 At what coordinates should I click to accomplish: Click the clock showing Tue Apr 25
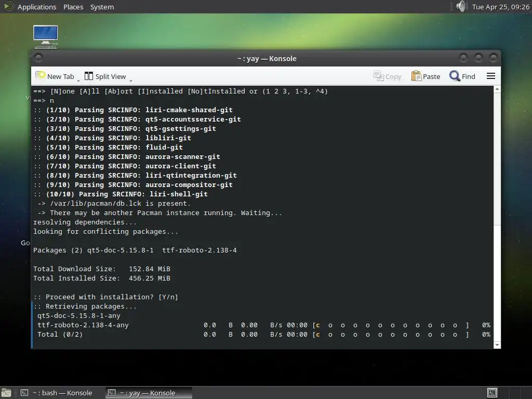point(501,7)
